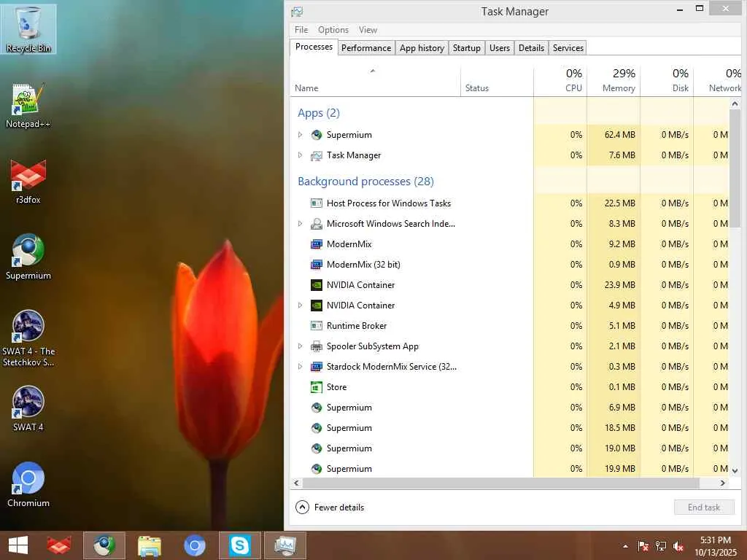Launch r3dfox from the taskbar

58,545
